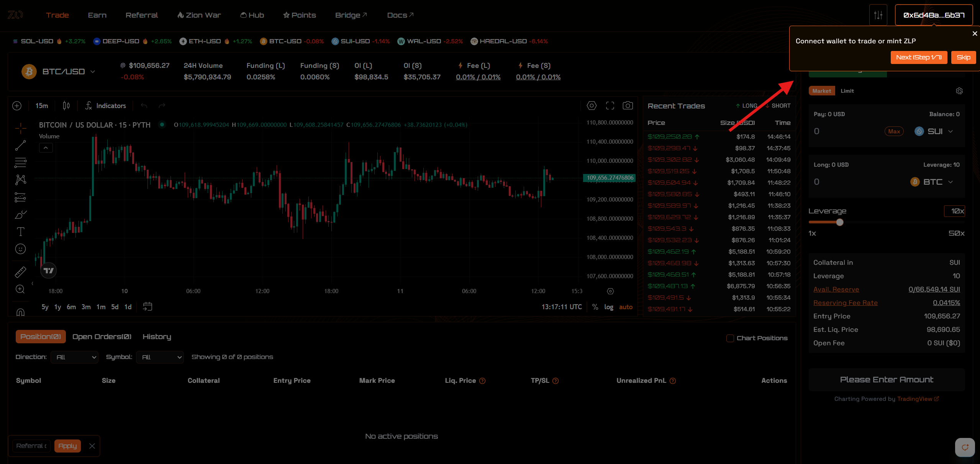Select the trend line drawing tool
The height and width of the screenshot is (464, 980).
[20, 145]
